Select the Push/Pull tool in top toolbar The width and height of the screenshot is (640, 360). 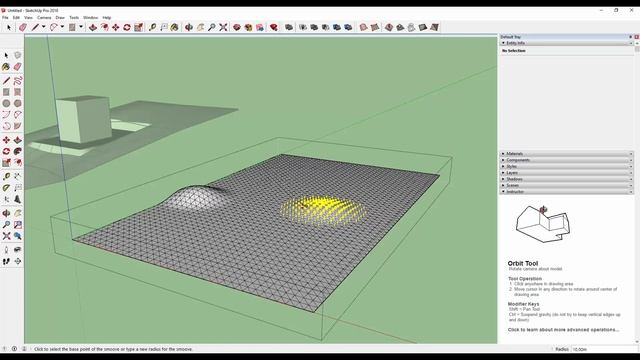[x=93, y=27]
